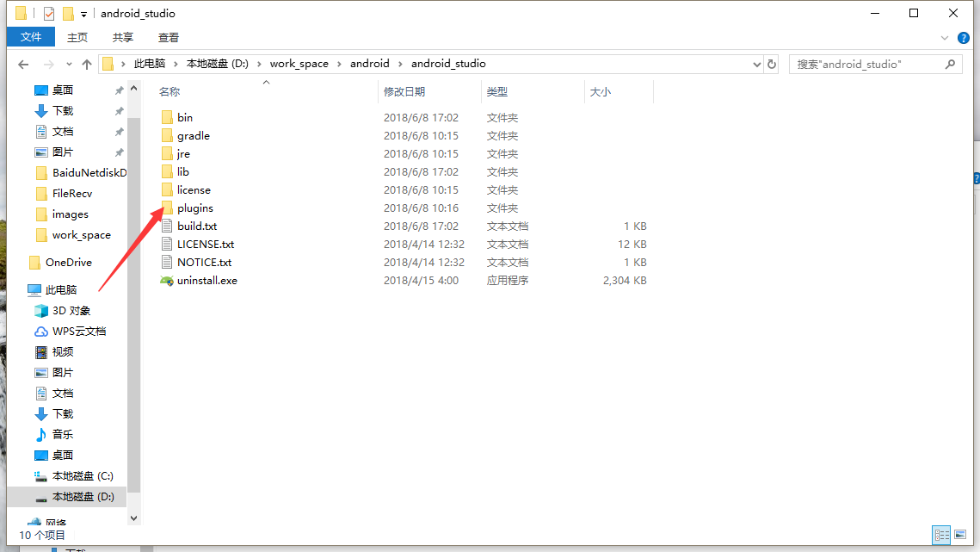Open the 主页 ribbon tab
Image resolution: width=980 pixels, height=552 pixels.
tap(77, 38)
